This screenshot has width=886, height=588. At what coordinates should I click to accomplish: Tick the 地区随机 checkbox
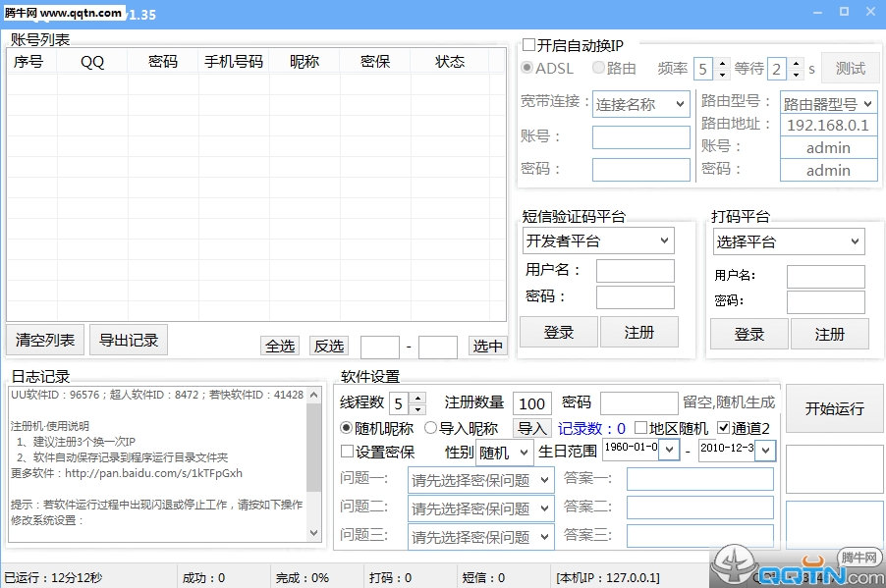(x=640, y=428)
